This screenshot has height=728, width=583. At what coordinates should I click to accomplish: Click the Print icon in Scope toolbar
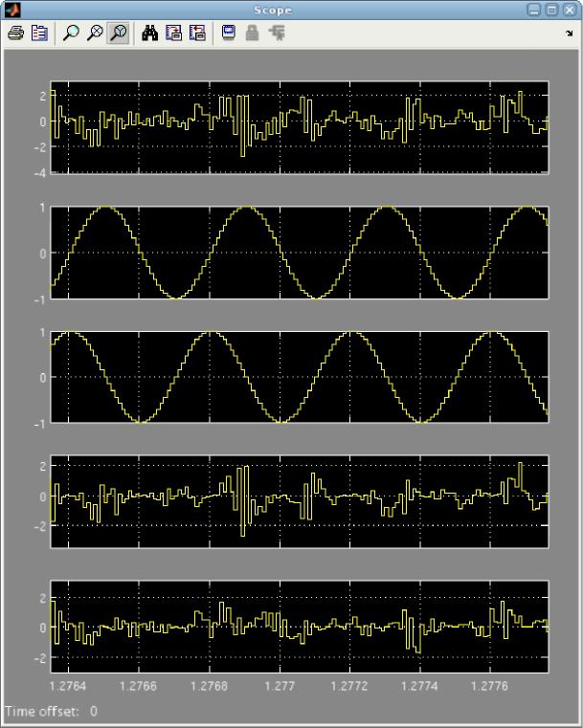pyautogui.click(x=15, y=33)
